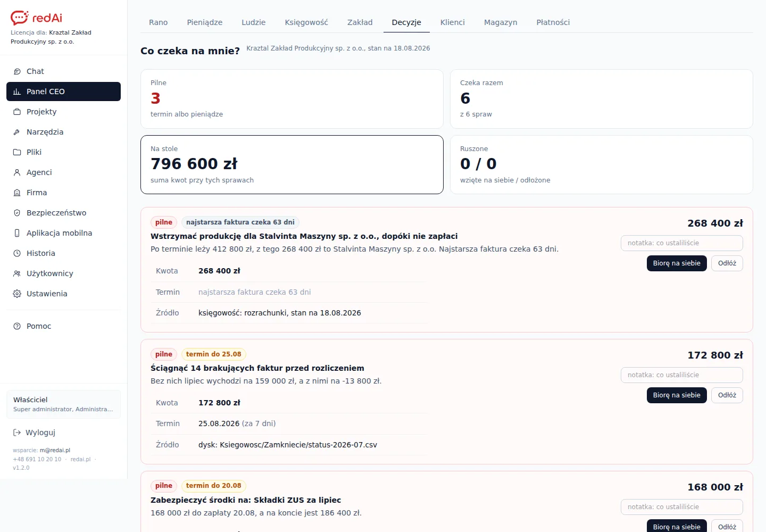
Task: Open Chat via its speech bubble icon
Action: [17, 71]
